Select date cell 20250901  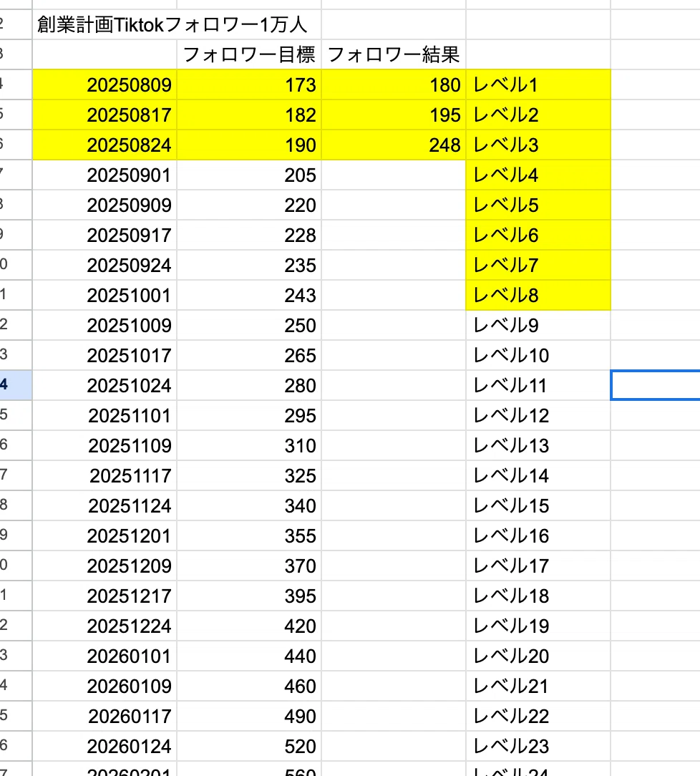(105, 175)
